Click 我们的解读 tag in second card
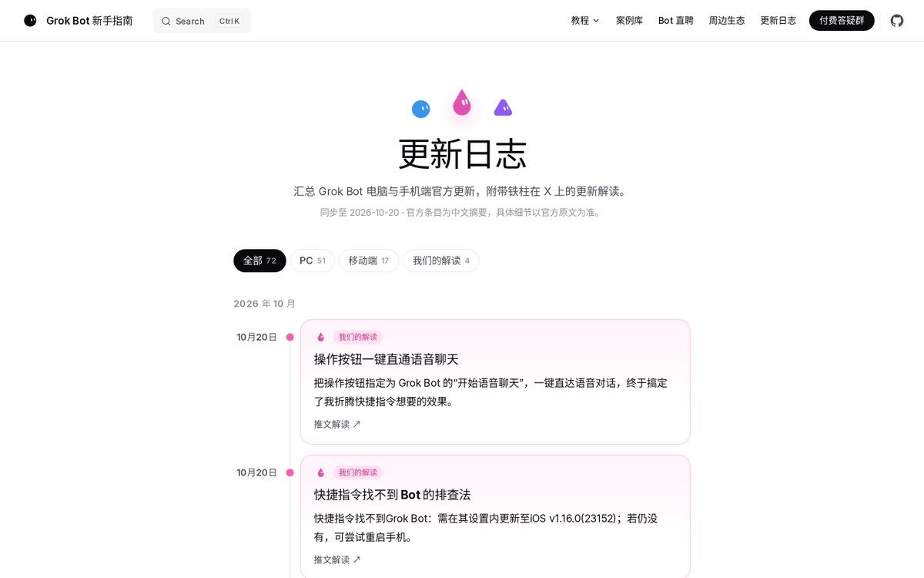Viewport: 924px width, 578px height. coord(358,472)
